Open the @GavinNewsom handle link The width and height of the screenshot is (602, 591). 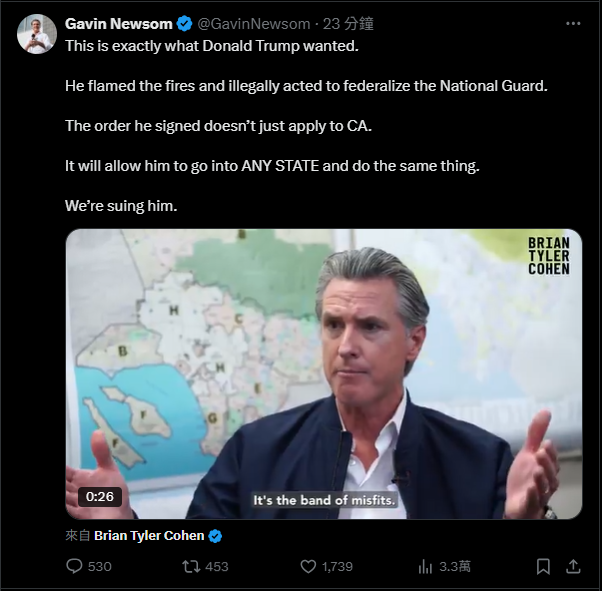tap(253, 24)
